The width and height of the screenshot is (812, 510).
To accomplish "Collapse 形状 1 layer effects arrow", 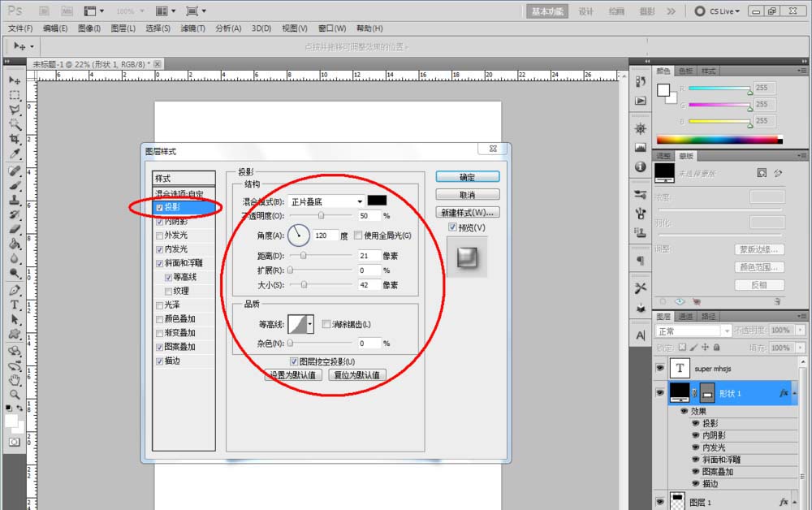I will [794, 394].
